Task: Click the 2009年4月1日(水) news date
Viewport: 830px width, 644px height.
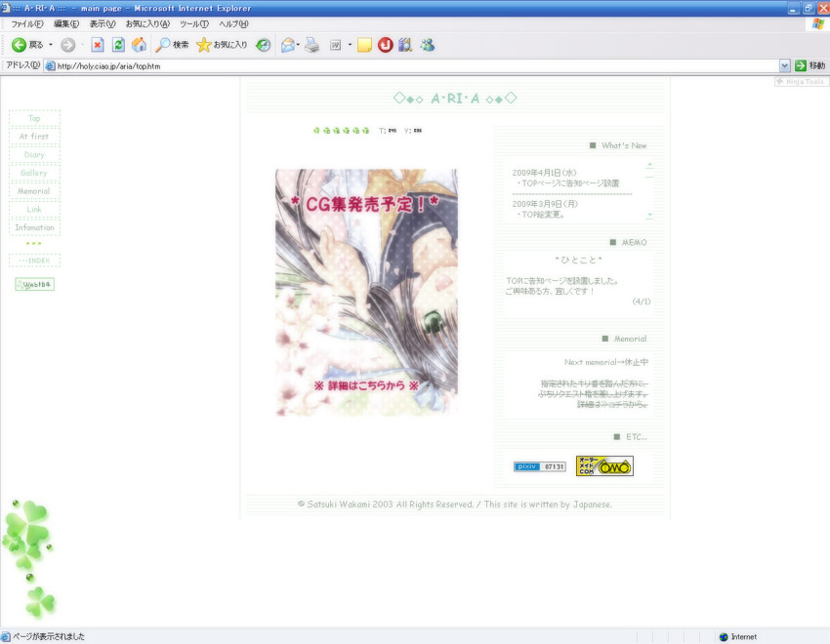Action: [x=544, y=173]
